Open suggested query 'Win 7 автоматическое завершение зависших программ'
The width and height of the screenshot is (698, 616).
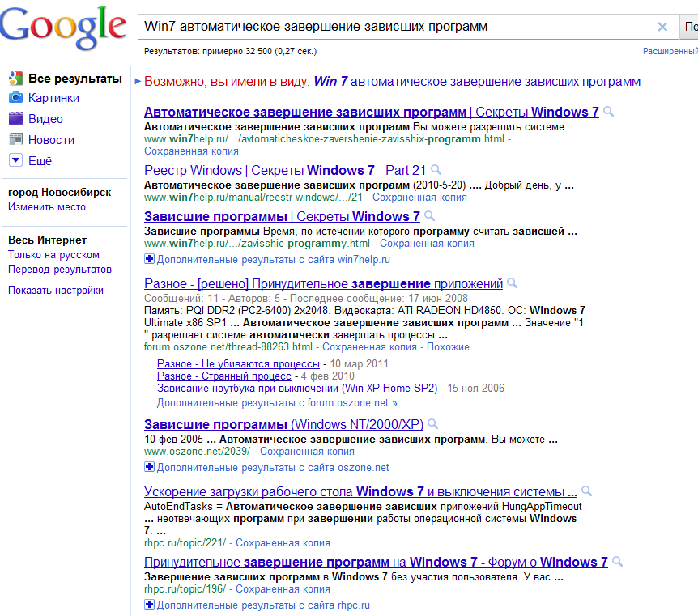pyautogui.click(x=477, y=82)
